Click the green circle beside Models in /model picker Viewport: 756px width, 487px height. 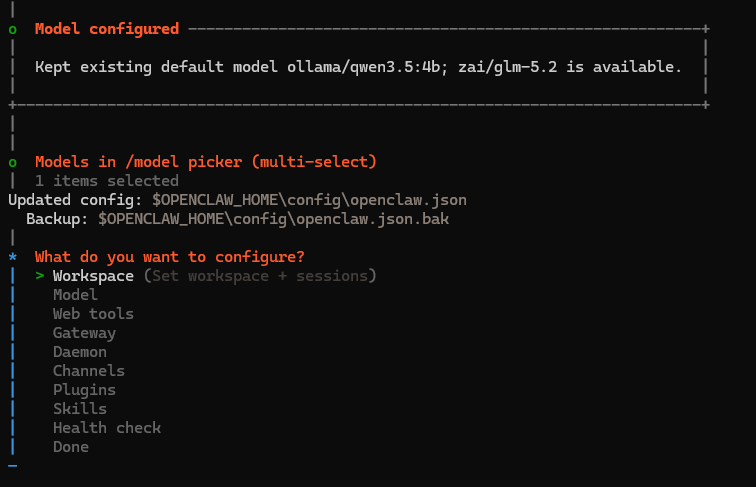tap(13, 163)
